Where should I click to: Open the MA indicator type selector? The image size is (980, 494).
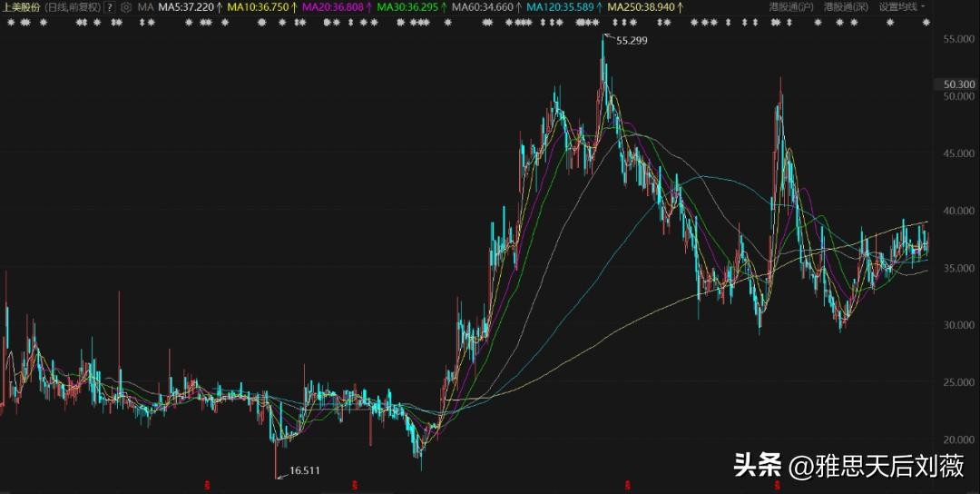[x=145, y=7]
